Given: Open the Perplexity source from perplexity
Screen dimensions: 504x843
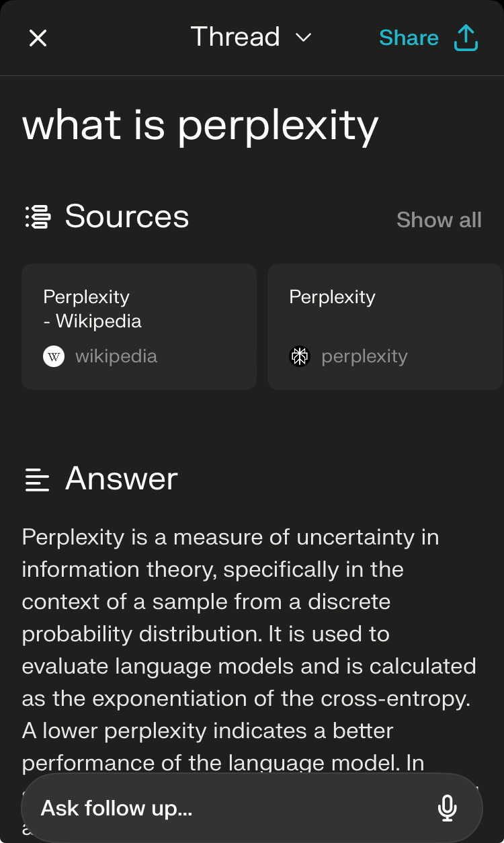Looking at the screenshot, I should pyautogui.click(x=384, y=326).
